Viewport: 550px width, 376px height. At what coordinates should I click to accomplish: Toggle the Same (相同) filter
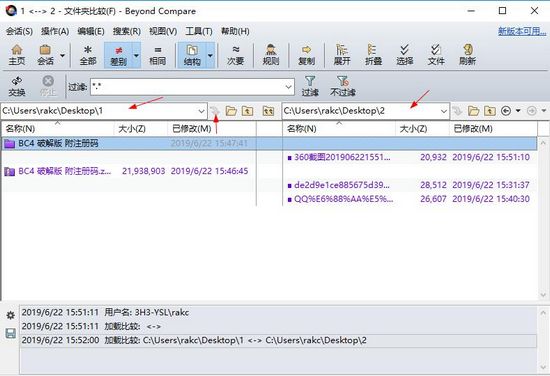tap(157, 55)
